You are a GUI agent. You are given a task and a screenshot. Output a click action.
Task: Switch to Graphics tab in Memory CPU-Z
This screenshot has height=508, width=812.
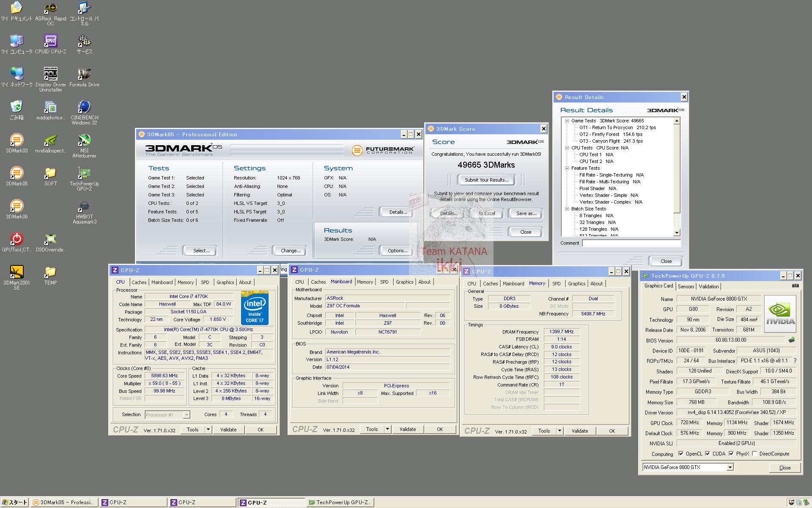point(576,284)
